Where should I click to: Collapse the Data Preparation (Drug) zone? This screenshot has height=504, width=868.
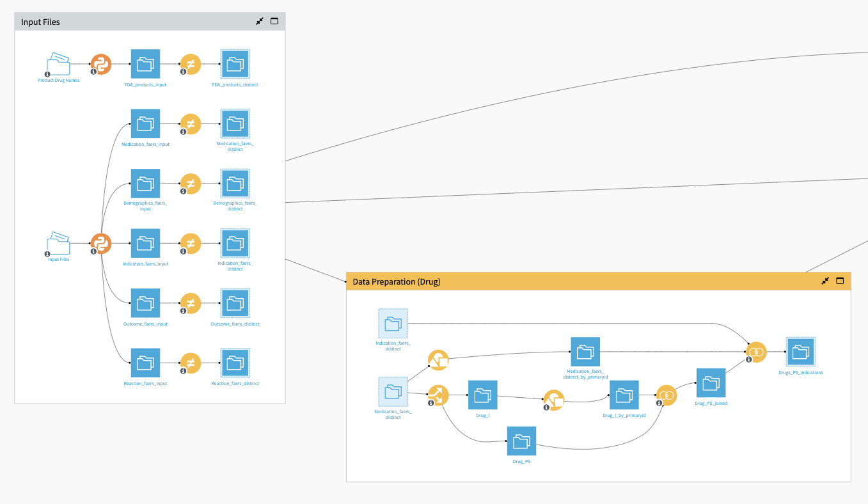tap(825, 281)
